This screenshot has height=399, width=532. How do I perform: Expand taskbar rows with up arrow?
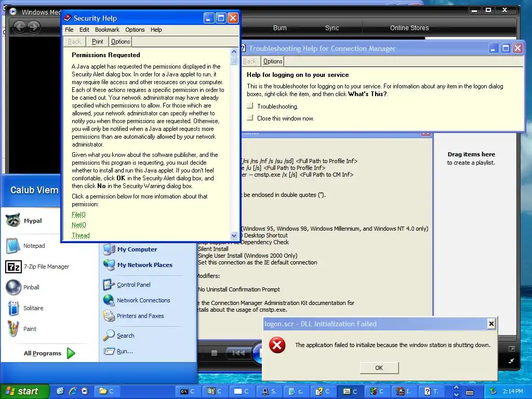tap(456, 388)
